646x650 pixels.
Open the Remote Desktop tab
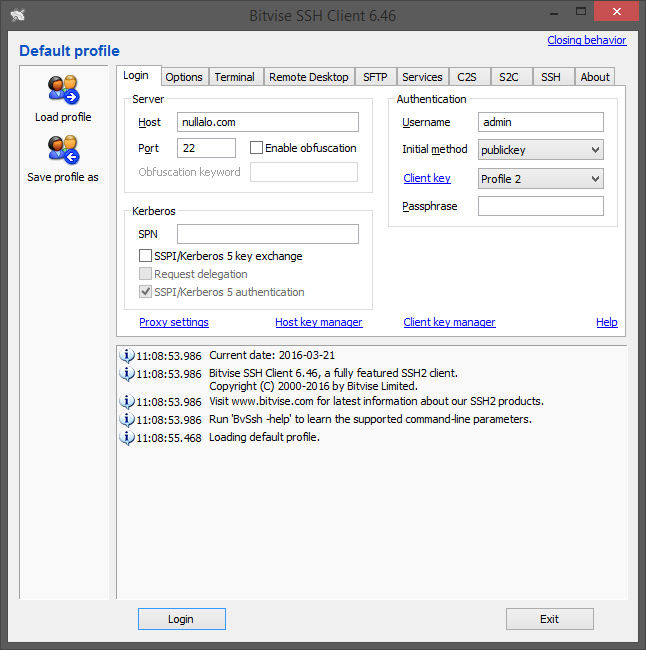[x=309, y=77]
